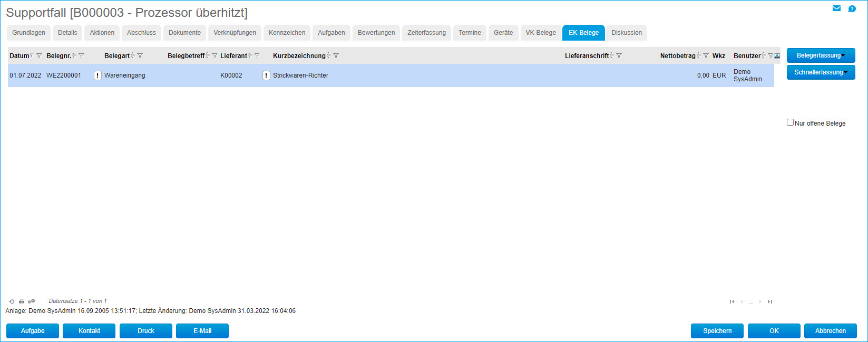Open the Aufgaben tab
The height and width of the screenshot is (342, 868).
point(331,33)
